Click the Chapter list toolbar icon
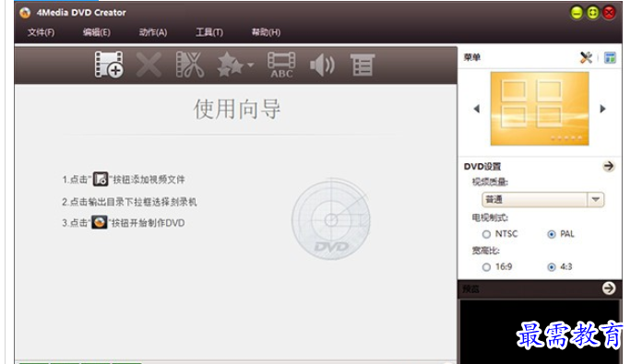 [x=363, y=65]
